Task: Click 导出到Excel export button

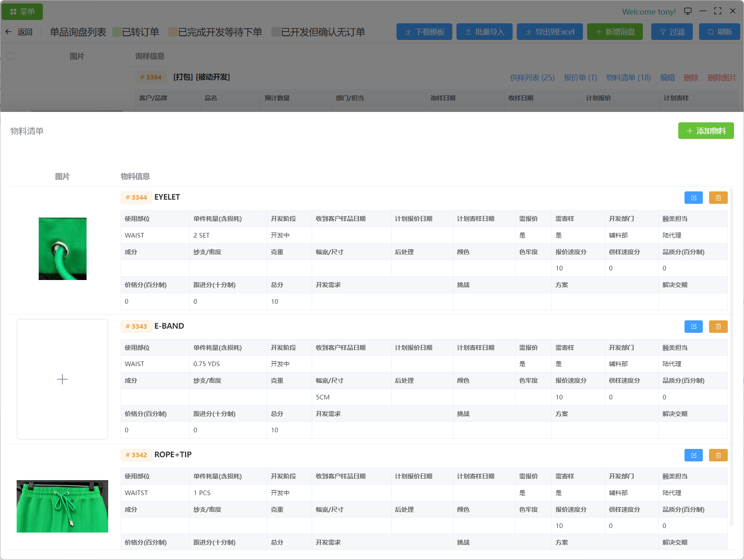Action: pos(549,32)
